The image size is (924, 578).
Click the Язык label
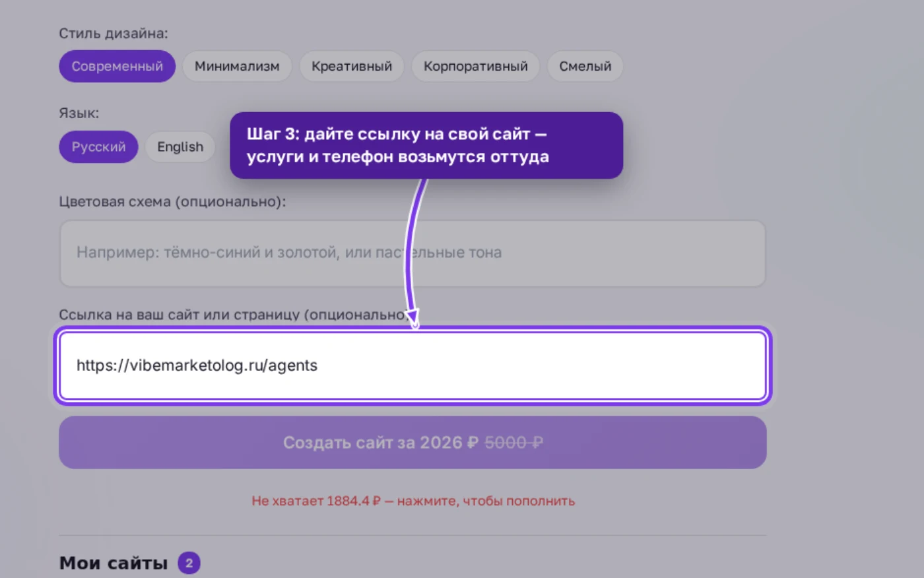point(79,113)
